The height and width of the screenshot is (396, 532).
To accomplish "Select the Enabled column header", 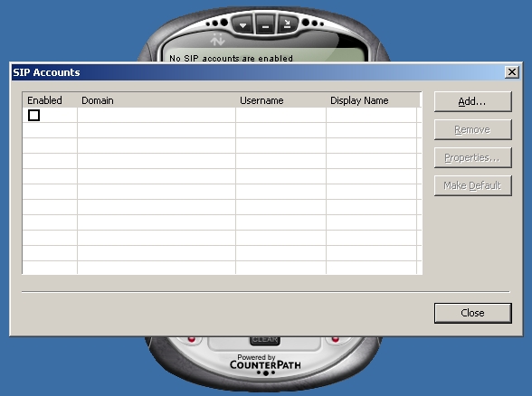I will (50, 100).
